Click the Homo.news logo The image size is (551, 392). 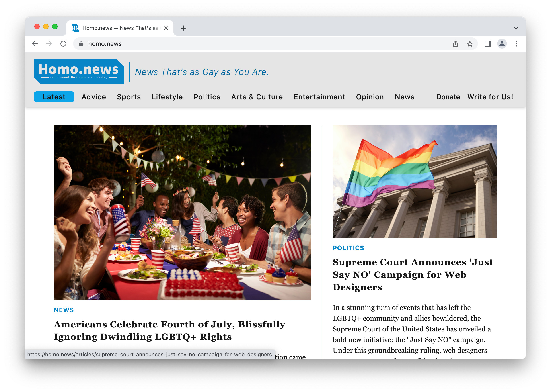click(x=79, y=71)
